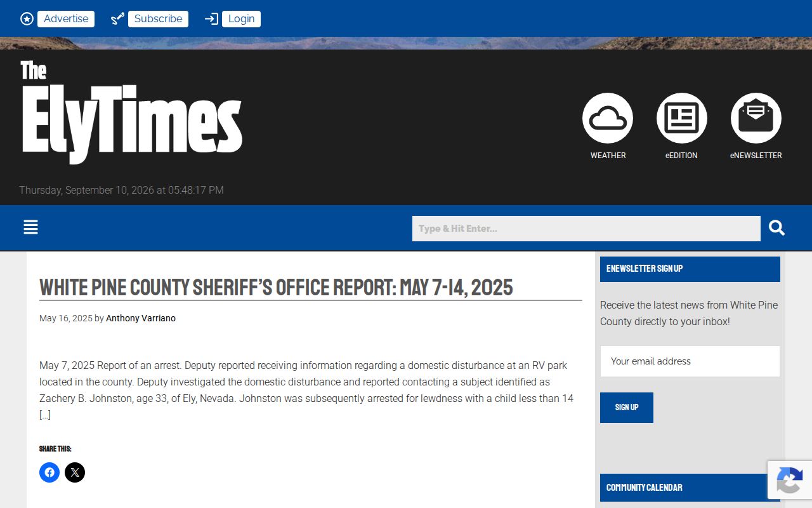Click the 'COMMUNITY CALENDAR' heading
The image size is (812, 508).
(x=645, y=488)
